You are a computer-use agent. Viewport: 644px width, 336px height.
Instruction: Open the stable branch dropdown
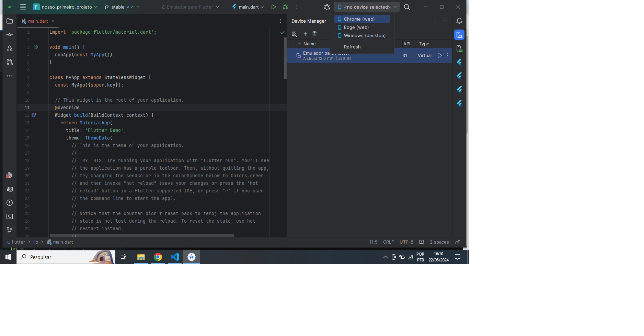(122, 7)
